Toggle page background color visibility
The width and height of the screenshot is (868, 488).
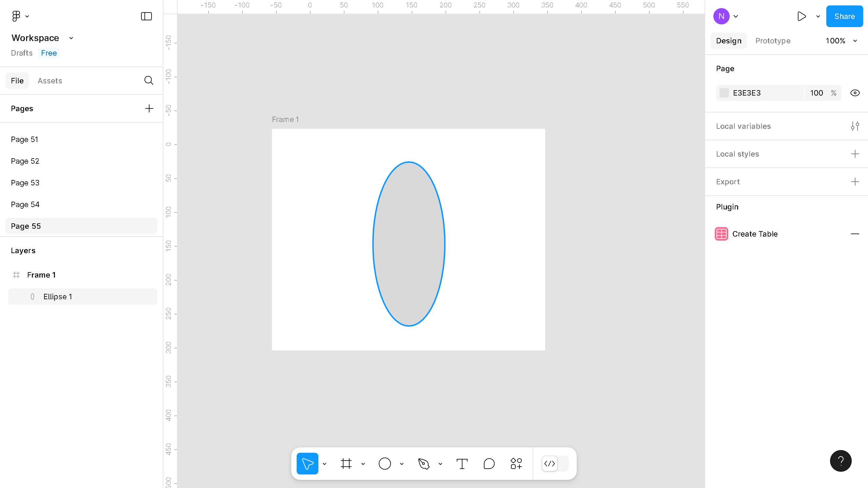pos(855,93)
